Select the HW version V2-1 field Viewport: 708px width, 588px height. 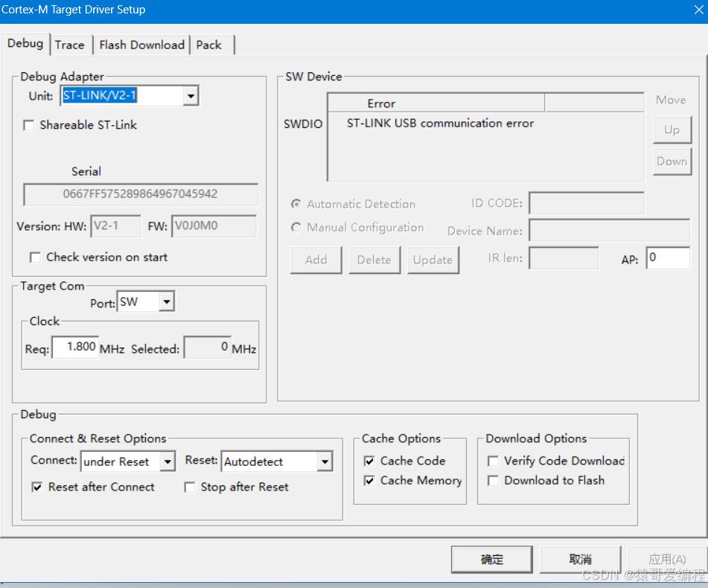[x=115, y=226]
